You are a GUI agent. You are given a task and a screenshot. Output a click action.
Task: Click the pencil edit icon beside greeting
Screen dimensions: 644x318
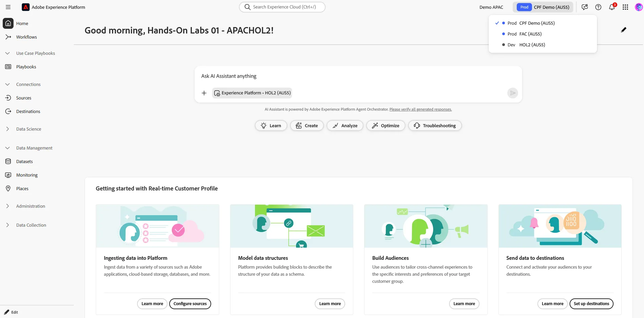624,30
